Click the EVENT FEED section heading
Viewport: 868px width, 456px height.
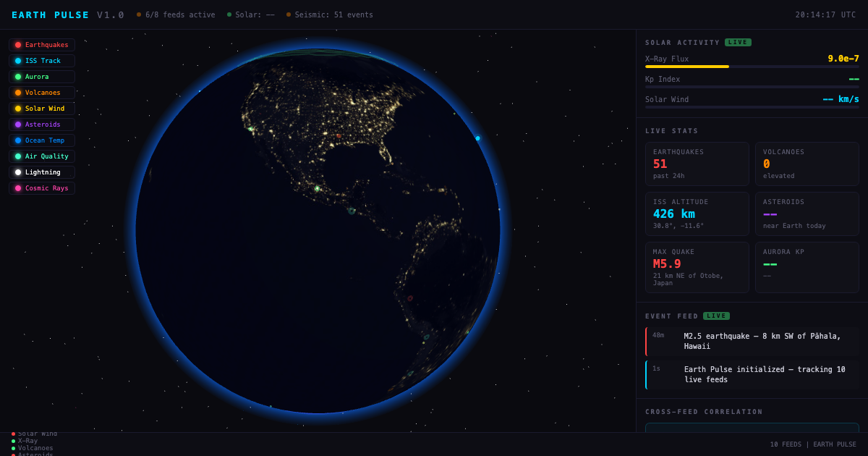tap(672, 316)
